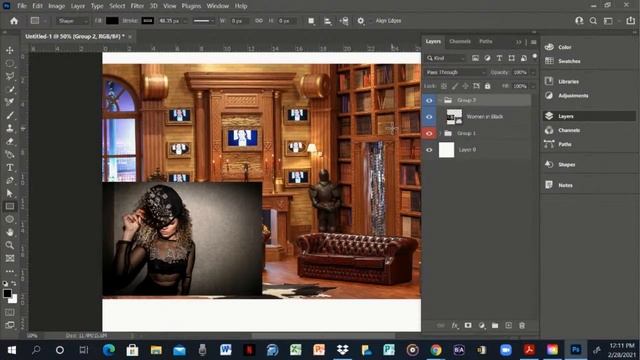Screen dimensions: 640x360
Task: Select the Type tool
Action: pyautogui.click(x=10, y=168)
